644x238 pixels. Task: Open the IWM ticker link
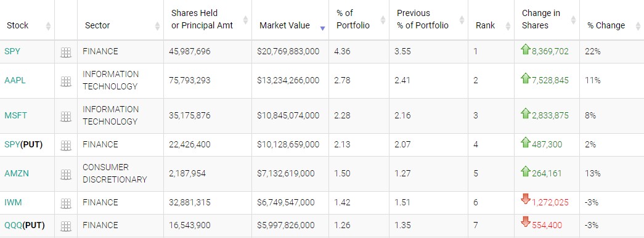coord(13,202)
